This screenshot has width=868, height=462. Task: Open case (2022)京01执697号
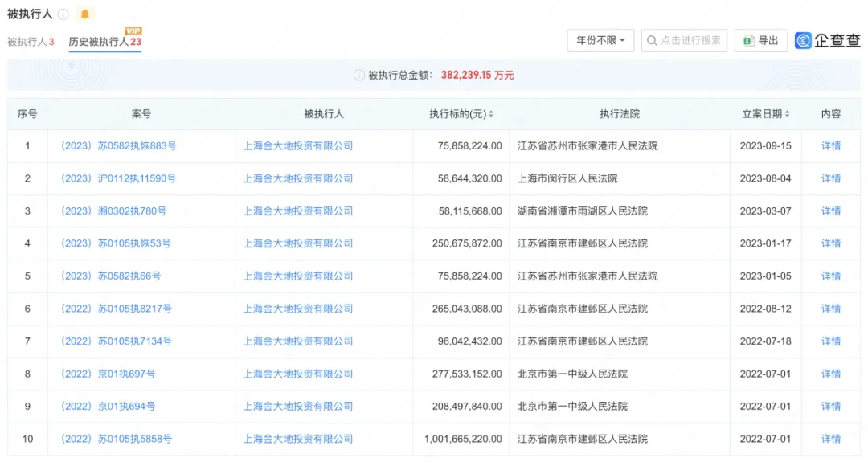[x=108, y=374]
